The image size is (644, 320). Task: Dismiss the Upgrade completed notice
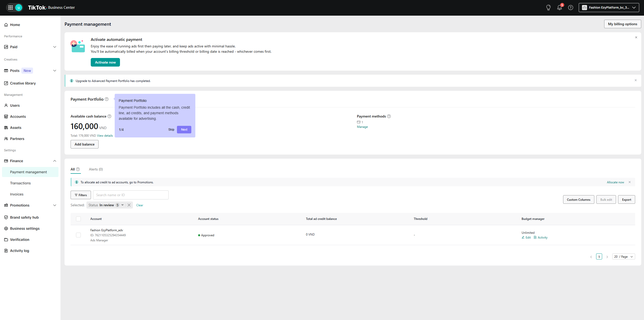[636, 80]
